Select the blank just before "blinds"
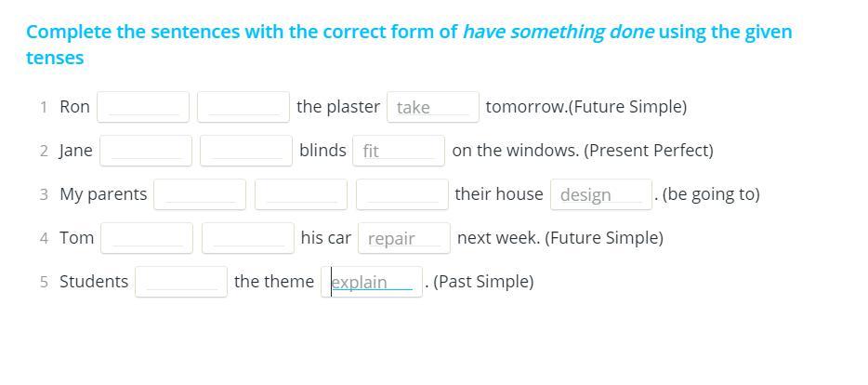The image size is (868, 385). (246, 151)
